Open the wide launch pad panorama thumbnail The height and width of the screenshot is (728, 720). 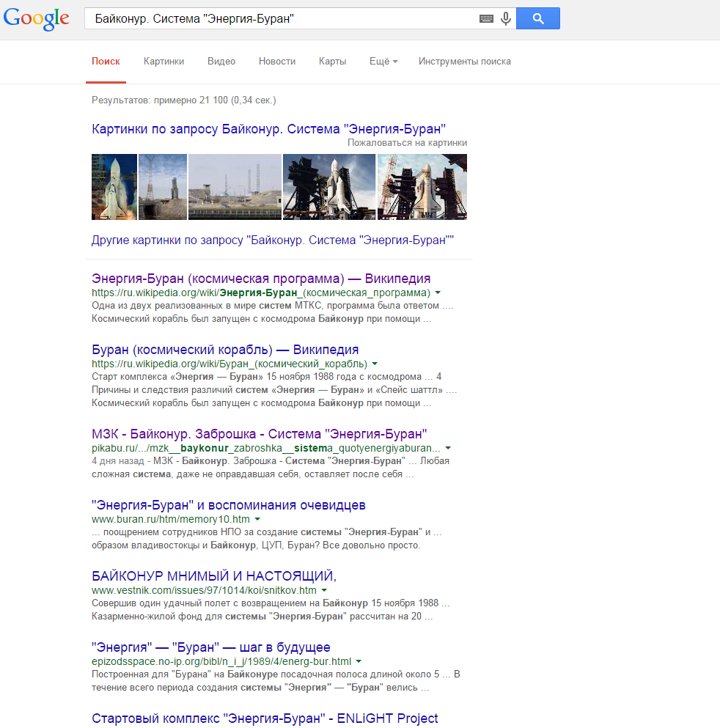(235, 187)
